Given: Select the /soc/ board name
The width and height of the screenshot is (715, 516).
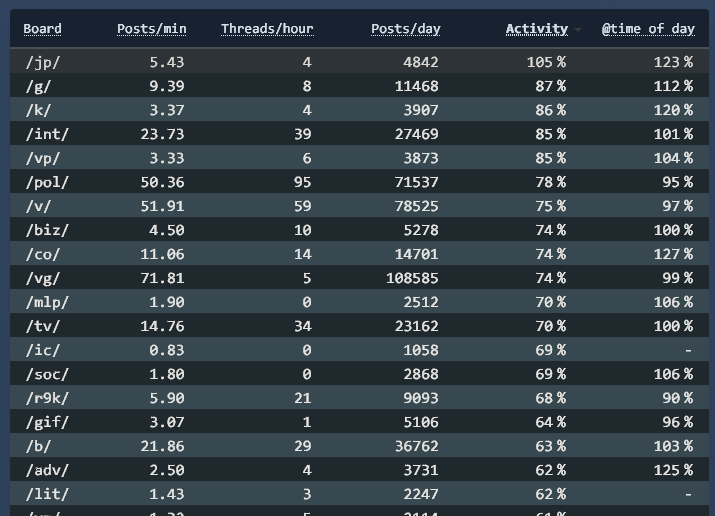Looking at the screenshot, I should coord(47,374).
